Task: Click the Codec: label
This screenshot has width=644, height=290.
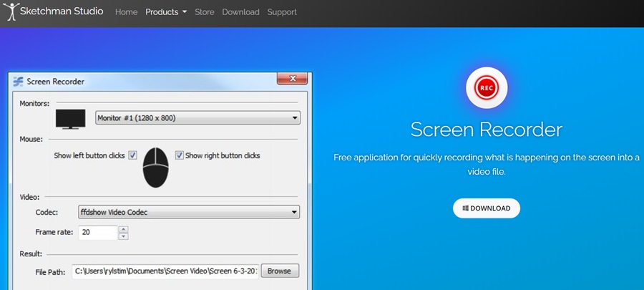Action: (x=47, y=213)
